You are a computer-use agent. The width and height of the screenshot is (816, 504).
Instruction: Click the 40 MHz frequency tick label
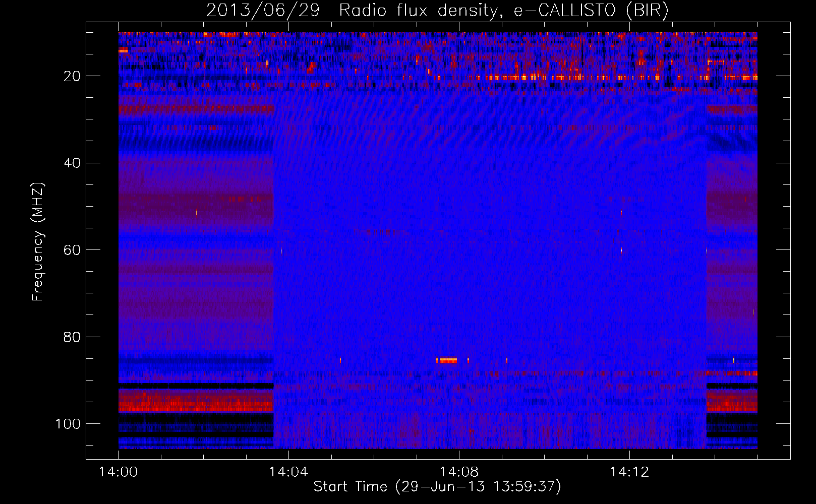(72, 163)
